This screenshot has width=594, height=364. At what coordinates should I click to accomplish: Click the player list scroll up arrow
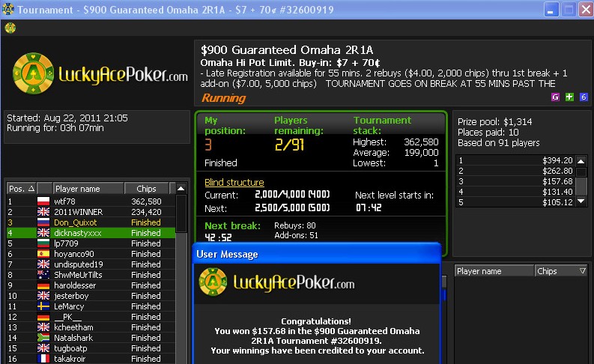point(181,188)
